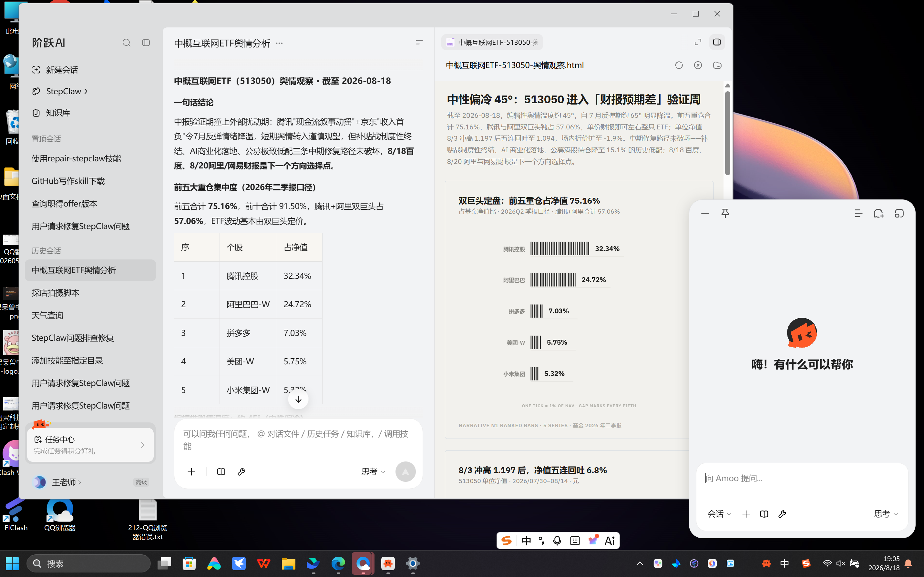
Task: Open File Explorer from the taskbar
Action: [289, 564]
